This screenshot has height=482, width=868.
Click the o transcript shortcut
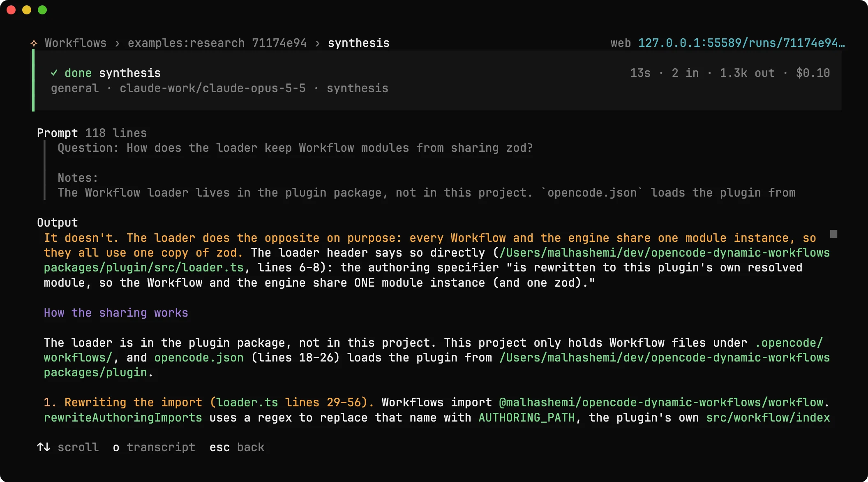154,447
